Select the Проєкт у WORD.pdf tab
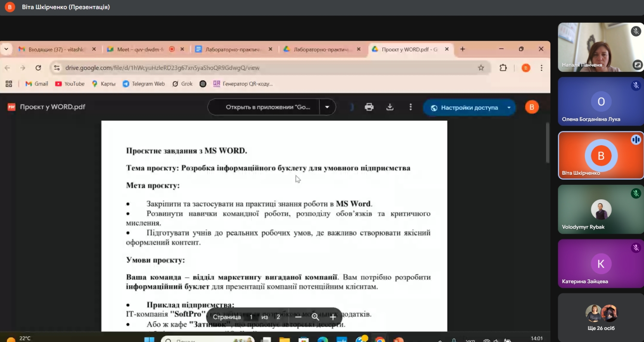Viewport: 644px width, 342px height. pos(410,49)
